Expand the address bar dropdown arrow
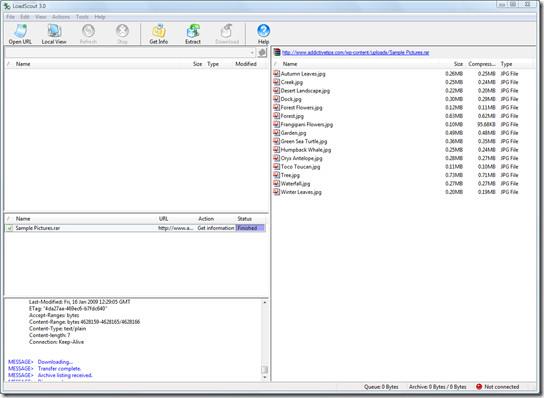544x398 pixels. (x=252, y=52)
